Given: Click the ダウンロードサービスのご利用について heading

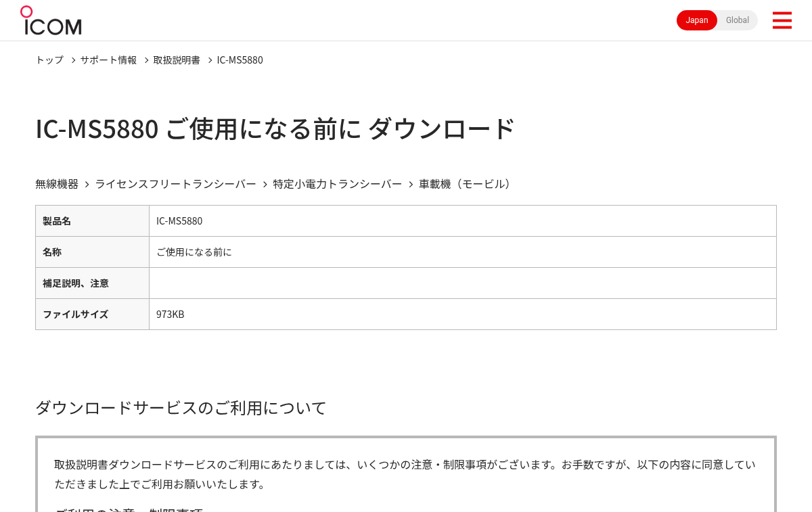Looking at the screenshot, I should [x=181, y=408].
